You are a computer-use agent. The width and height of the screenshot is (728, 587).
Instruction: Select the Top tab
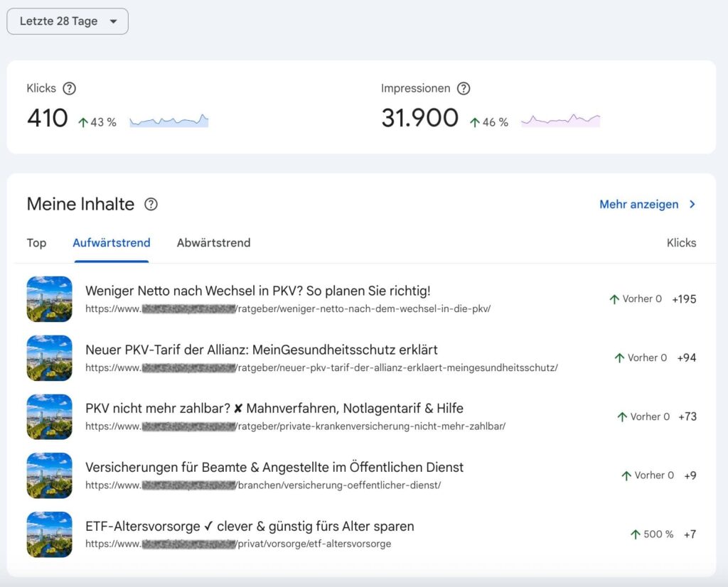coord(36,243)
